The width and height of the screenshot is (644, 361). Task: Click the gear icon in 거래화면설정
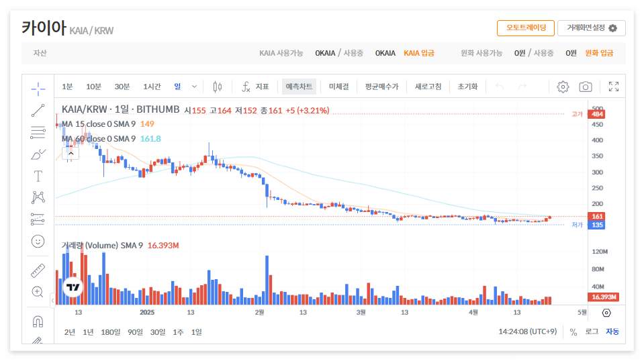(x=613, y=28)
